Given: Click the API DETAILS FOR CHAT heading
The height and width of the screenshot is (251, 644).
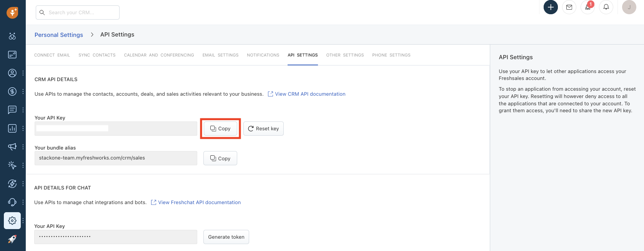Looking at the screenshot, I should [x=63, y=188].
